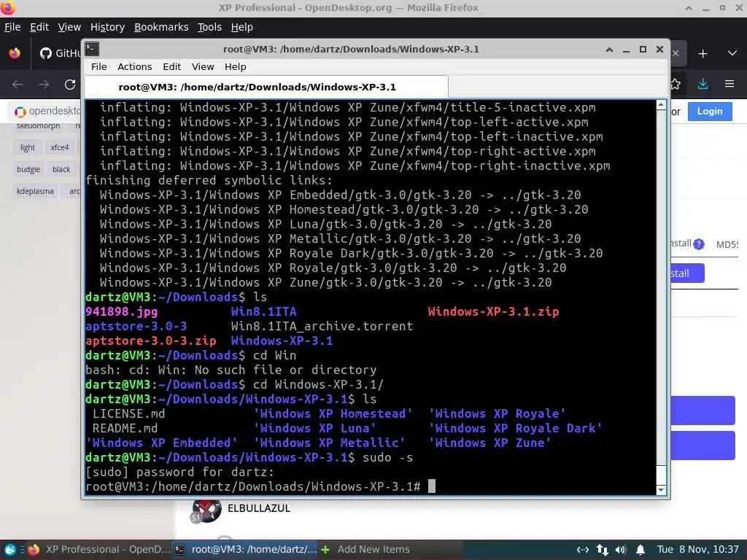The height and width of the screenshot is (560, 747).
Task: Open the terminal View menu
Action: coord(203,66)
